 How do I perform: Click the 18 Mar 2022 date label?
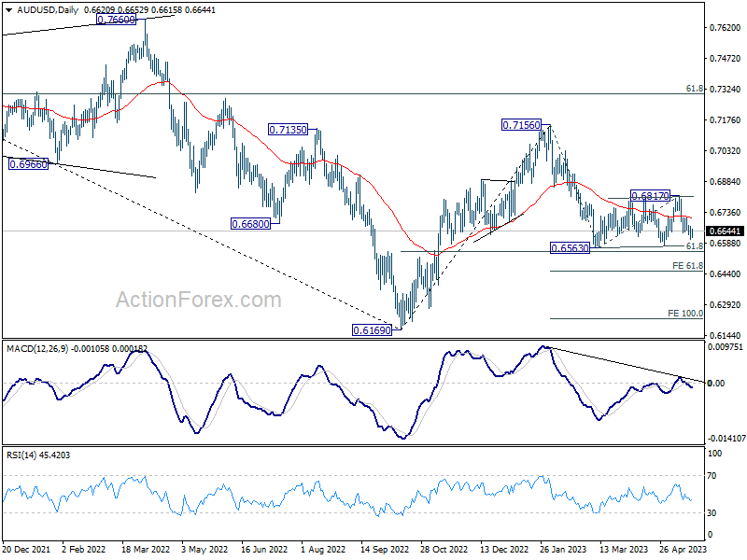(x=146, y=550)
